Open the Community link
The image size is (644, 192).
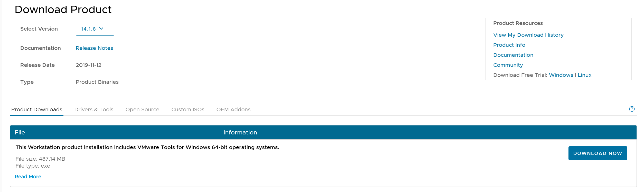pos(508,65)
